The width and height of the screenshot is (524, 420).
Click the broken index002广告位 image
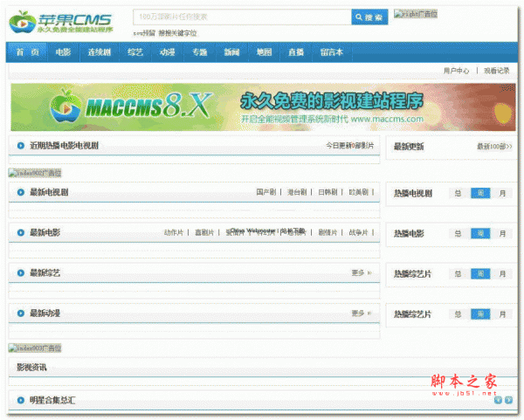(35, 173)
